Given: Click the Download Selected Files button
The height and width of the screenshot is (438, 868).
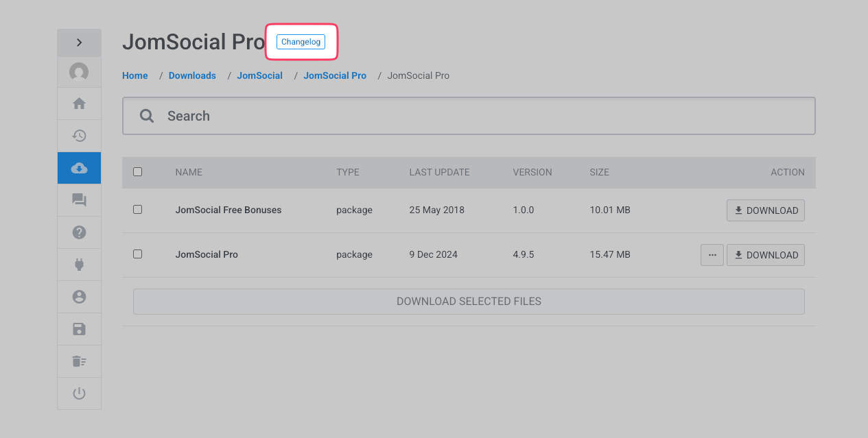Looking at the screenshot, I should pos(469,302).
